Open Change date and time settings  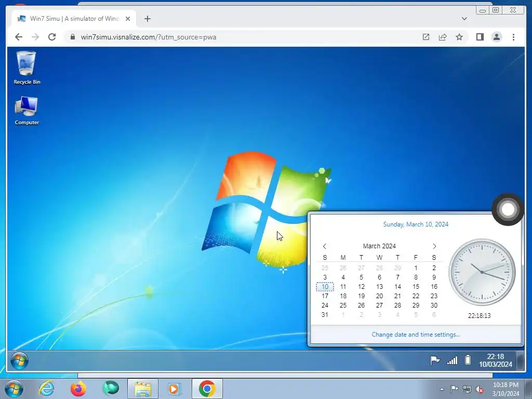(x=416, y=335)
